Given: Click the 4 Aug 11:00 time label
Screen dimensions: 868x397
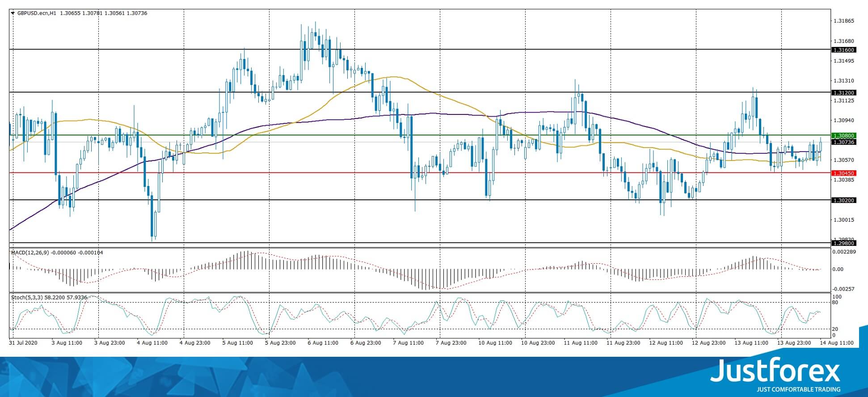Looking at the screenshot, I should [152, 343].
